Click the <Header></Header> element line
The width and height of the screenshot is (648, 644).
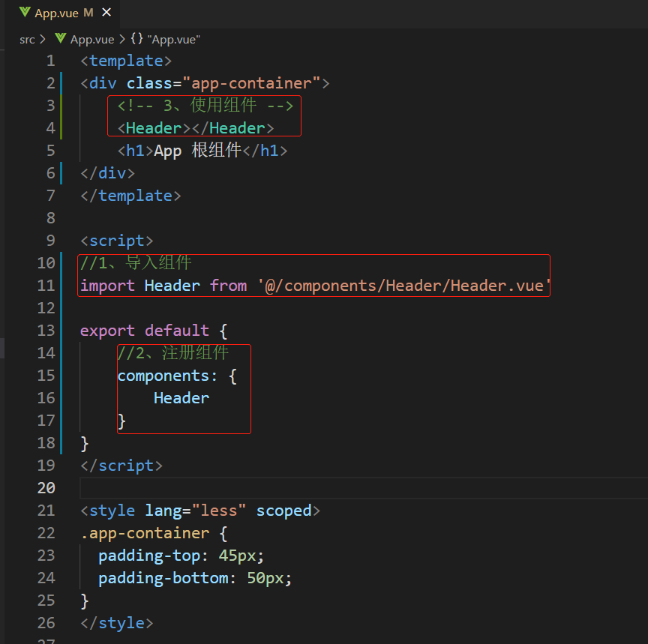[x=196, y=128]
